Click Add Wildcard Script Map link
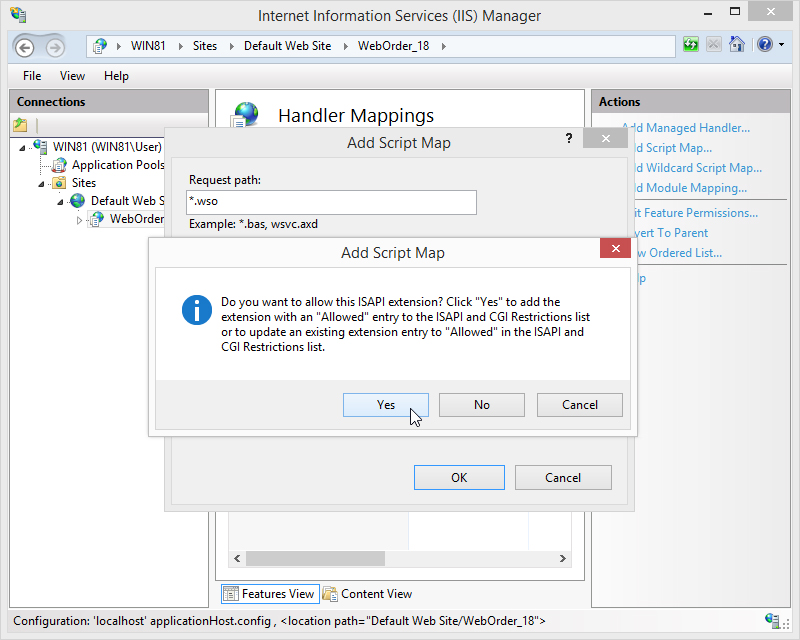Screen dimensions: 800x640 click(698, 168)
